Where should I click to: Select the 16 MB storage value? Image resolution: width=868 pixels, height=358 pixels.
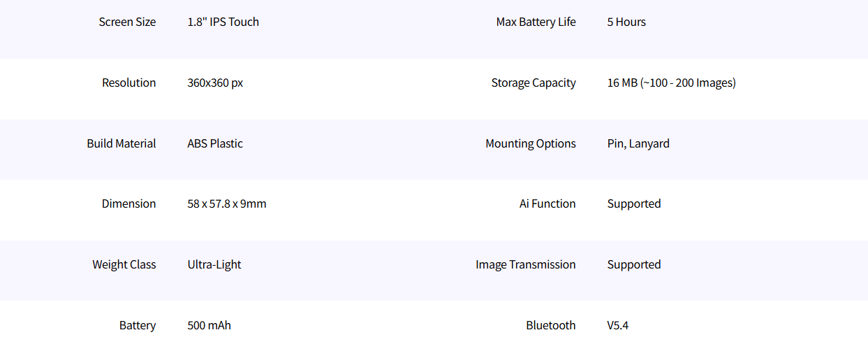[x=671, y=83]
